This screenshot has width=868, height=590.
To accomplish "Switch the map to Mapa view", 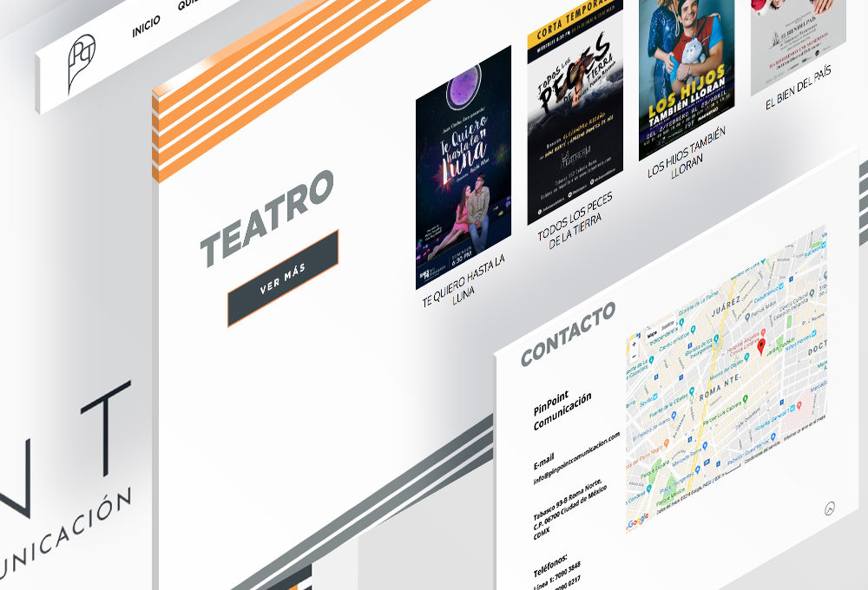I will click(x=651, y=333).
